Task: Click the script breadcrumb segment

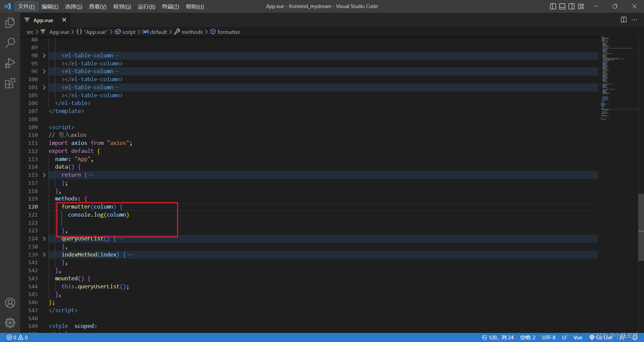Action: [125, 32]
